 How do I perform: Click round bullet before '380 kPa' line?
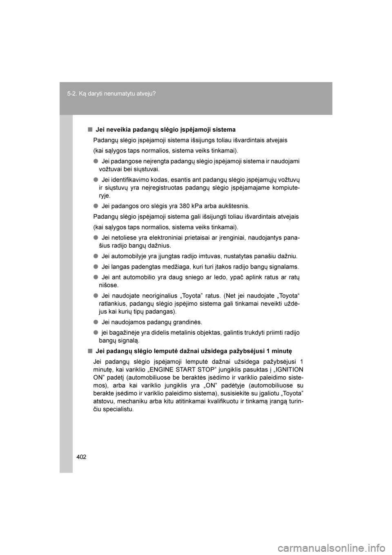(x=96, y=206)
